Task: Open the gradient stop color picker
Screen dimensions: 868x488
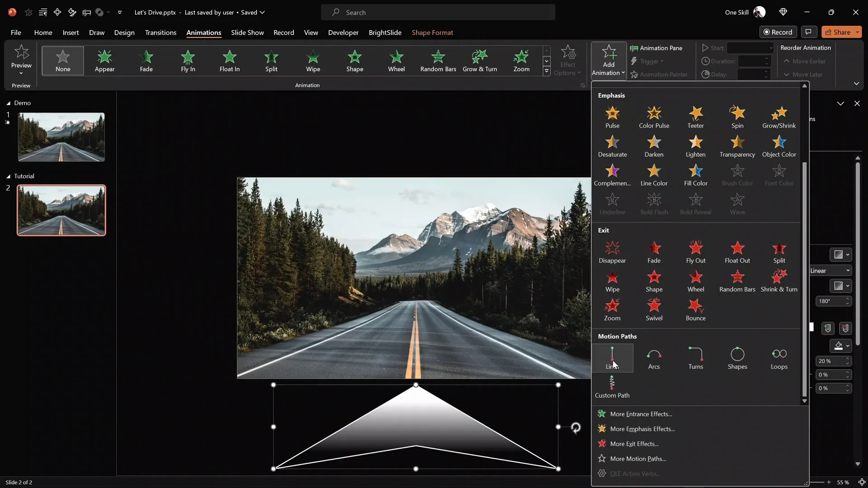Action: click(x=842, y=346)
